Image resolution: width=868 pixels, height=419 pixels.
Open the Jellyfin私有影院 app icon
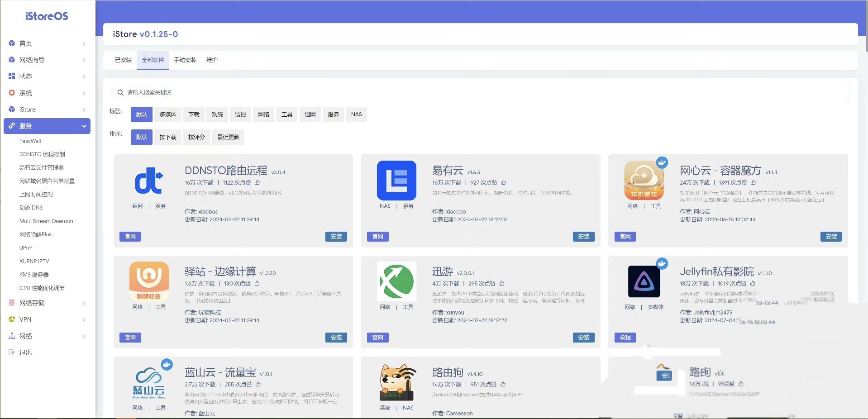click(x=644, y=281)
